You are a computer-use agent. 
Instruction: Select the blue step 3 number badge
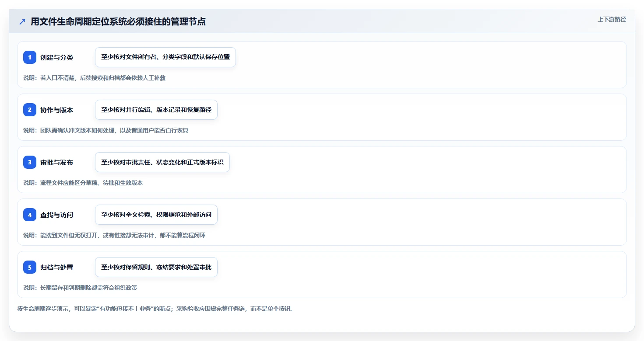(30, 162)
